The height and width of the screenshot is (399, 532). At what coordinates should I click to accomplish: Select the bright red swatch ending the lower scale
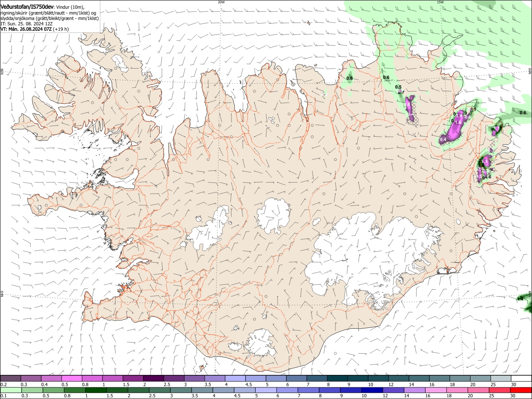click(x=521, y=390)
